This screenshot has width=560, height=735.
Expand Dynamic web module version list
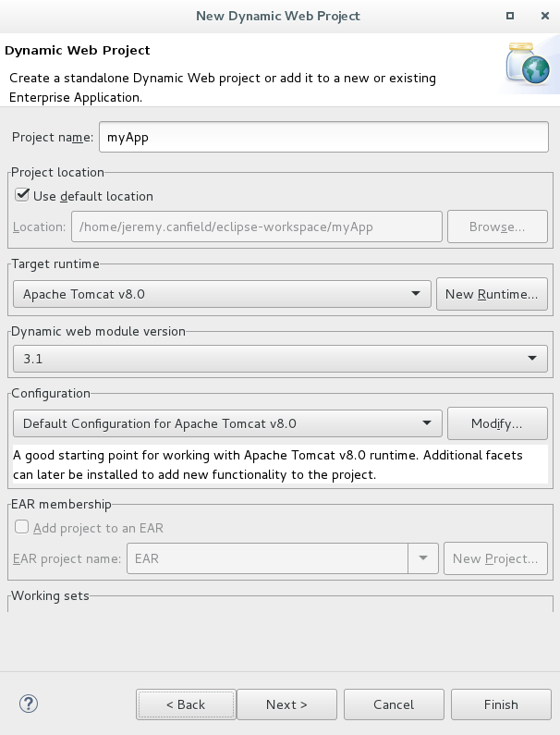coord(280,359)
